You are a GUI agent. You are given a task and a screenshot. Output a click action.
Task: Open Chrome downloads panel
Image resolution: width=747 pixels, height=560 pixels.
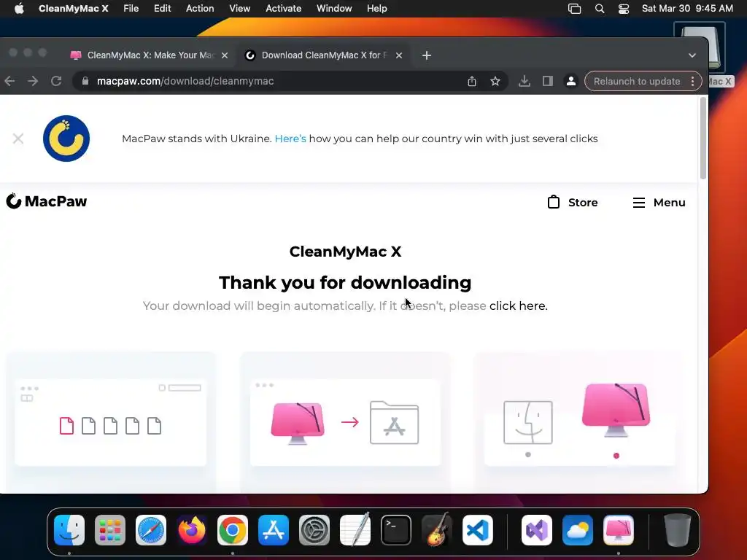pyautogui.click(x=524, y=82)
